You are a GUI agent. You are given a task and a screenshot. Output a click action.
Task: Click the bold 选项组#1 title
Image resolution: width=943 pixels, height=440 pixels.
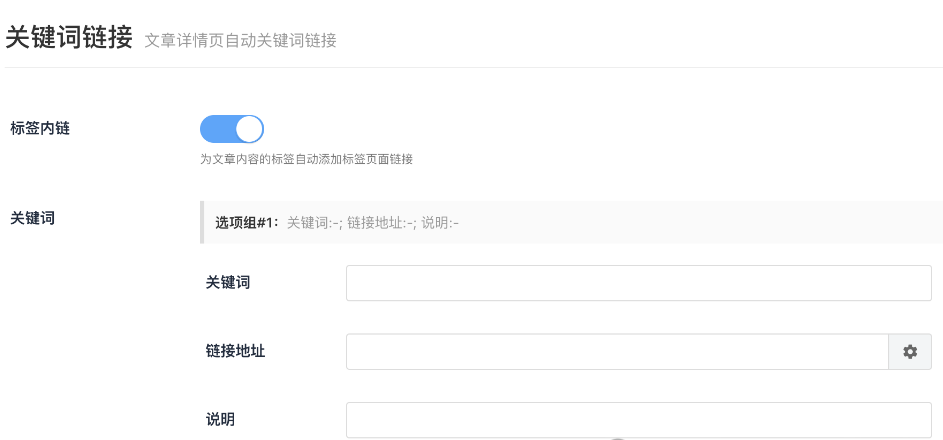[x=247, y=223]
